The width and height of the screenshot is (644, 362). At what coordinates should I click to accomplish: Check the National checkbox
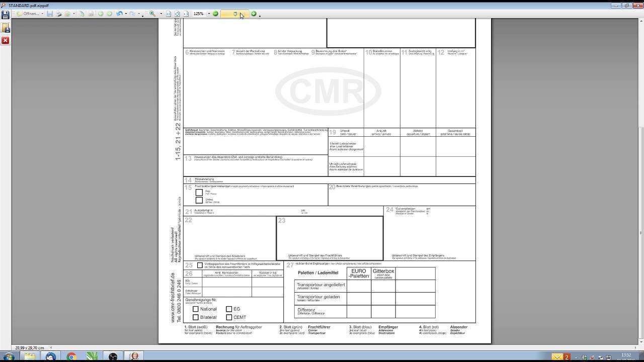(196, 309)
